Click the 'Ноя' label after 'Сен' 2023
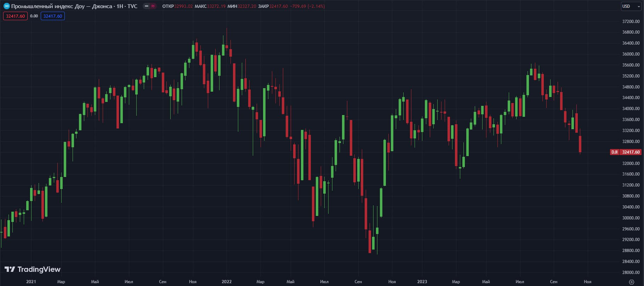Image resolution: width=644 pixels, height=286 pixels. [x=588, y=282]
